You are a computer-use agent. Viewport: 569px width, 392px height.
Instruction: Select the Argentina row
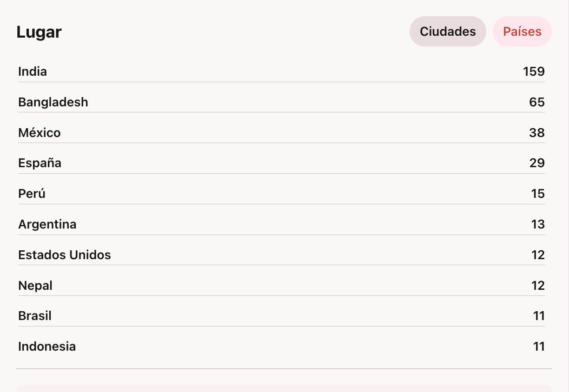click(x=47, y=224)
